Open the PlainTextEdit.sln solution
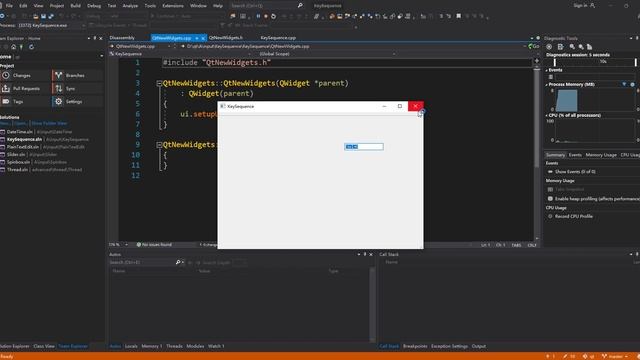This screenshot has height=360, width=640. 22,147
